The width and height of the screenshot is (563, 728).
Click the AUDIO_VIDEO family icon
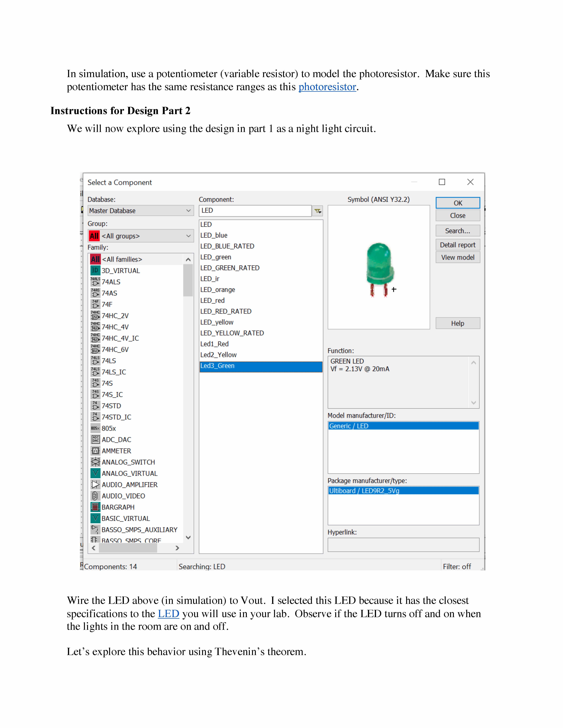(x=95, y=496)
